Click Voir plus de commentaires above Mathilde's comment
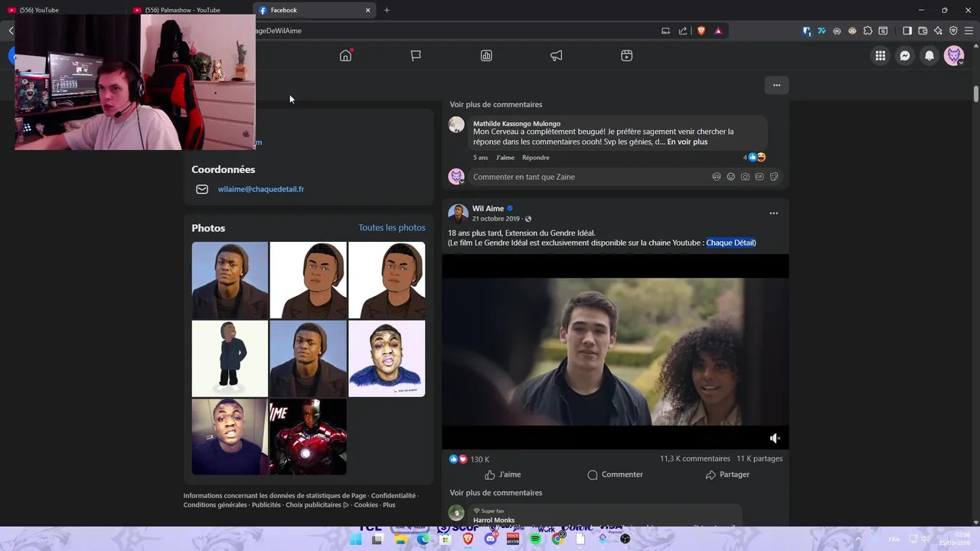The height and width of the screenshot is (551, 980). coord(496,105)
